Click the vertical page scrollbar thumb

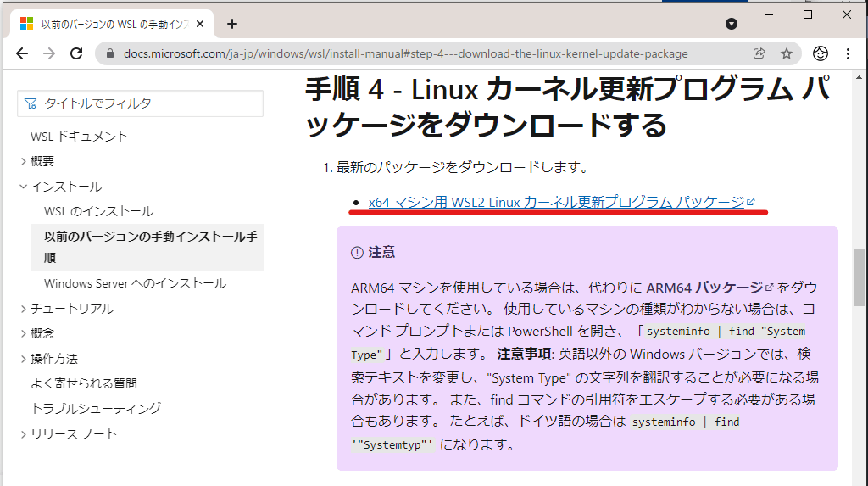[859, 277]
